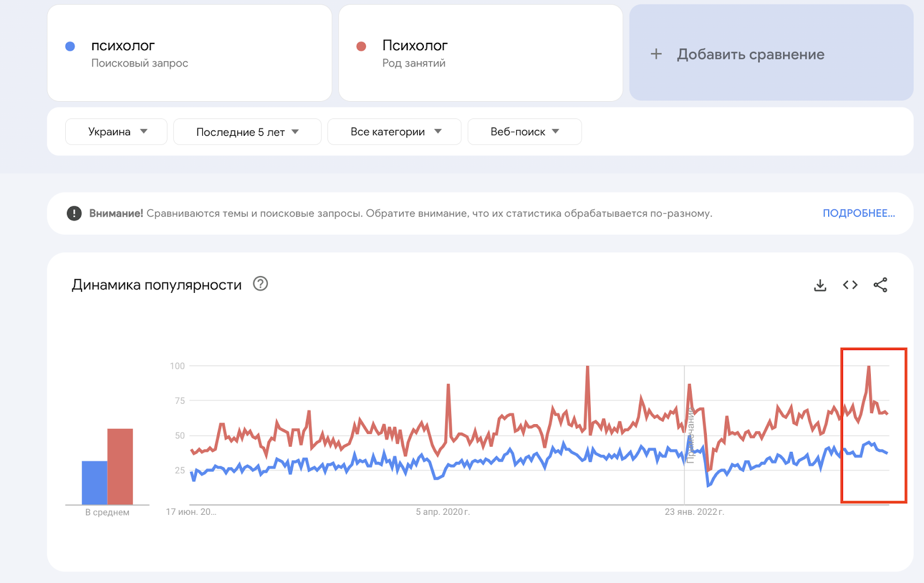Image resolution: width=924 pixels, height=583 pixels.
Task: Expand the Последние 5 лет time range
Action: [247, 132]
